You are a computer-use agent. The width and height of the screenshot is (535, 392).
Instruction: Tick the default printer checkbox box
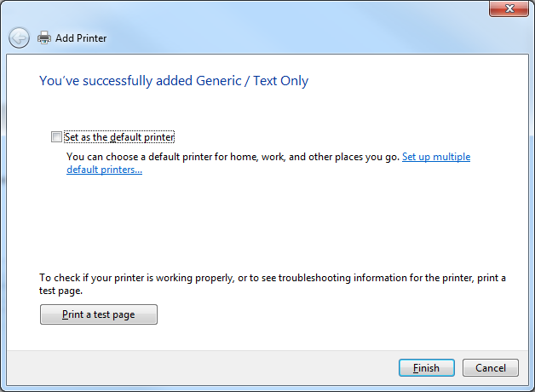pos(56,137)
